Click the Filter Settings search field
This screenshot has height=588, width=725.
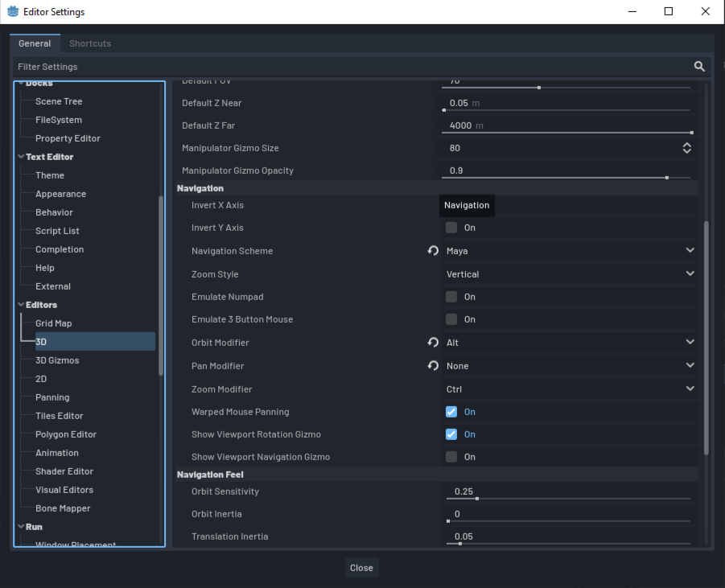click(x=346, y=67)
